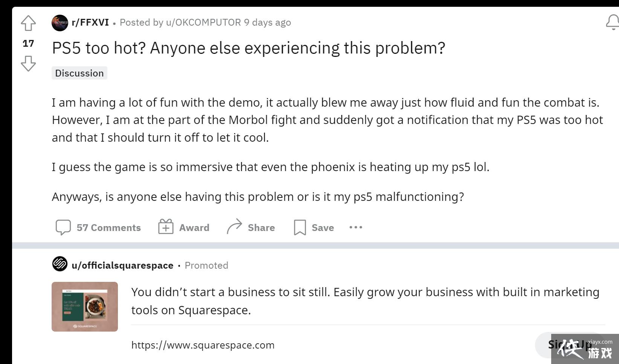Viewport: 619px width, 364px height.
Task: Open the r/FFXVI subreddit link
Action: pos(90,23)
